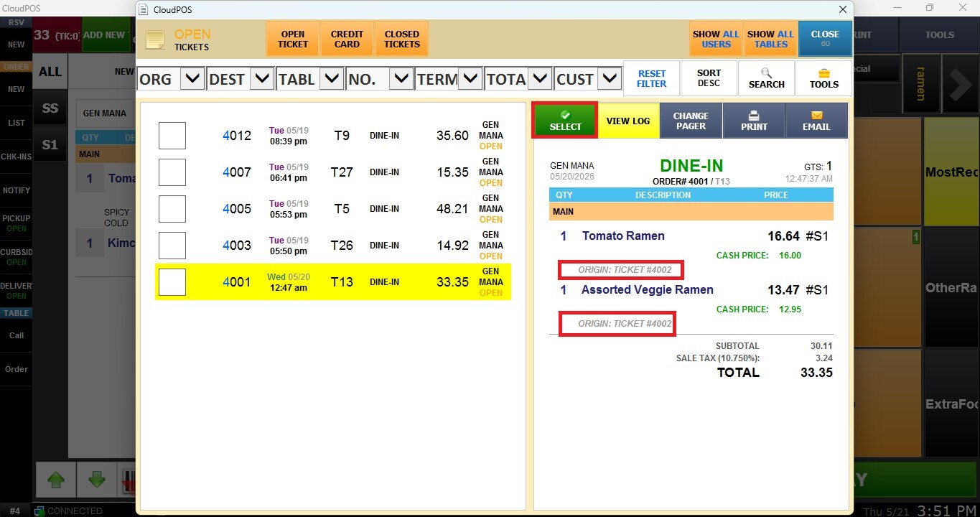Open the CHK-INS sidebar item
Screen dimensions: 980x517
point(16,157)
